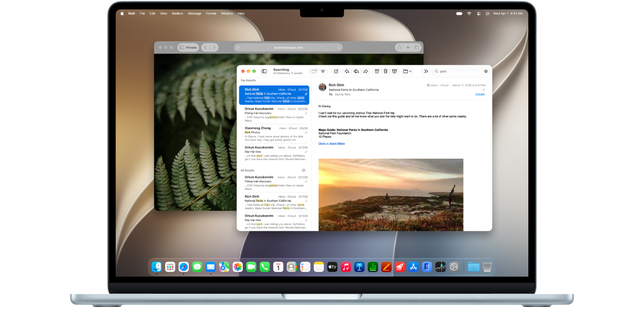Select Hiking trail discovery under All Results
Viewport: 644px width, 309px height.
click(274, 183)
